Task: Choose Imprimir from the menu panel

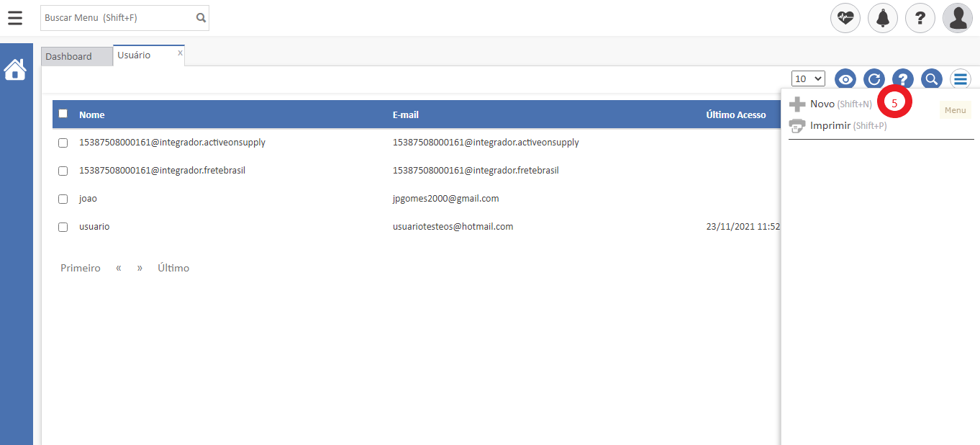Action: tap(831, 126)
